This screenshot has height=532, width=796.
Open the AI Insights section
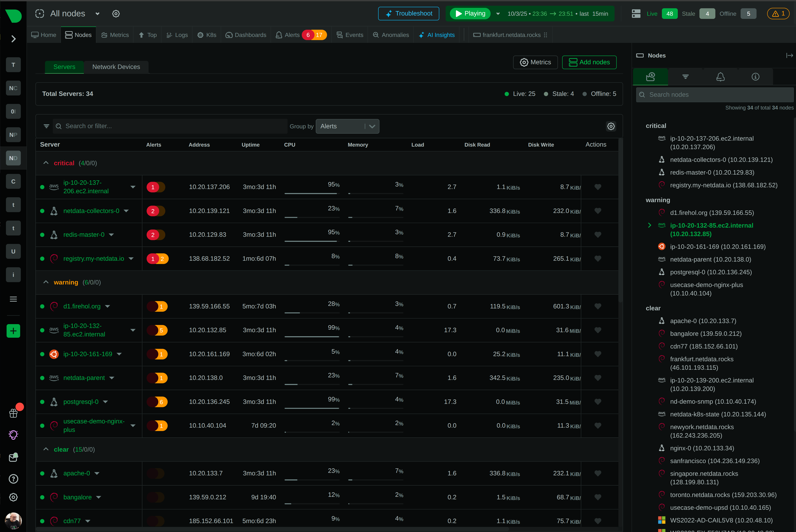click(x=437, y=35)
